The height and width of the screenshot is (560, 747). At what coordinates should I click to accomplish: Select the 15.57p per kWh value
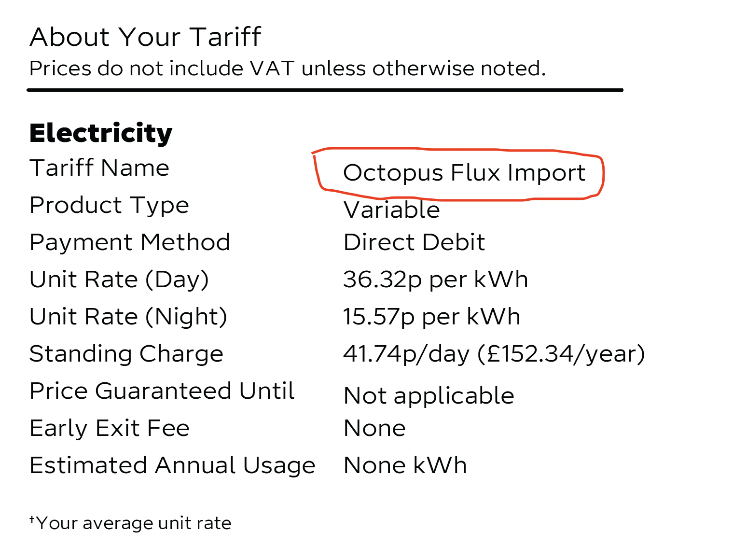tap(432, 317)
